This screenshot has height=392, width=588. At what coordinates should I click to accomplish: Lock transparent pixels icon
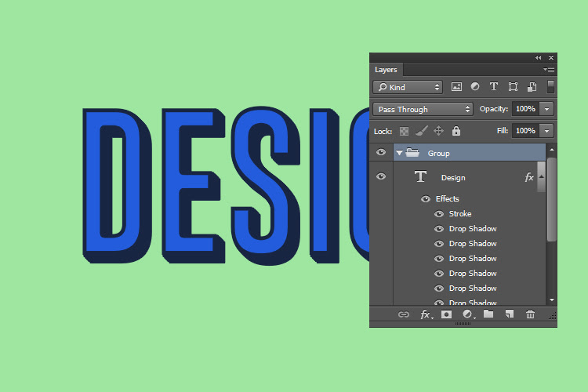[404, 131]
